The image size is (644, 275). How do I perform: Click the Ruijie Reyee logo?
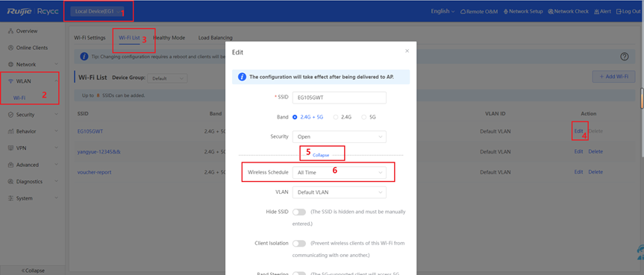(x=34, y=11)
